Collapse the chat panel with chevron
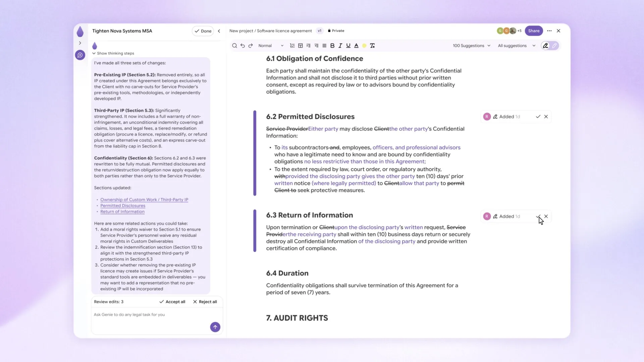 coord(219,31)
